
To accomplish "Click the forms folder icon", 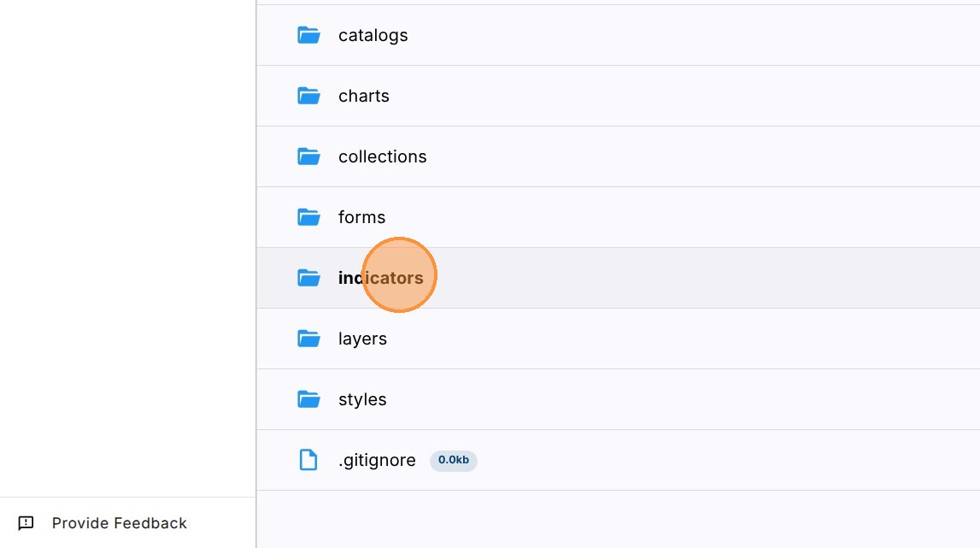I will (308, 217).
